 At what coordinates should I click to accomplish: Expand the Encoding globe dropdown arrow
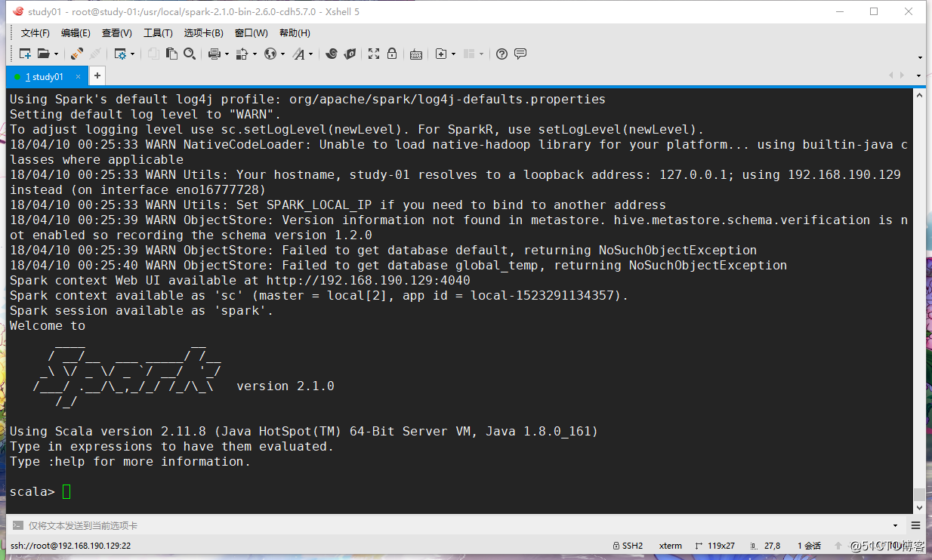pos(282,54)
